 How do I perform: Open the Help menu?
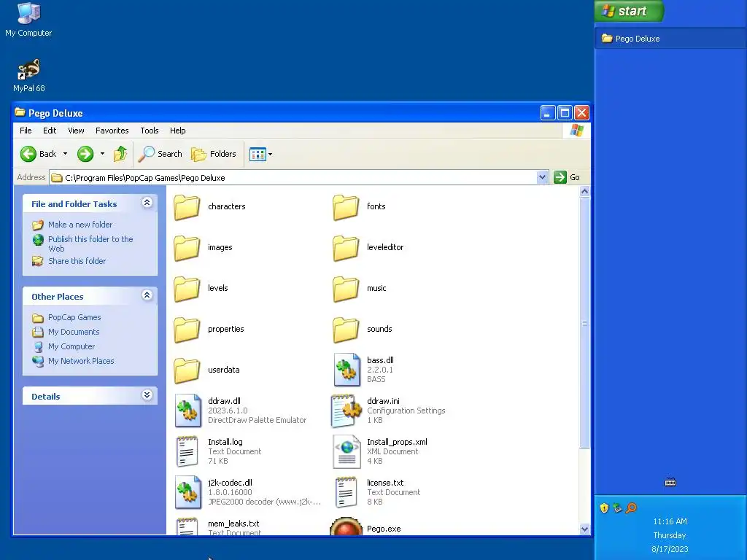178,131
